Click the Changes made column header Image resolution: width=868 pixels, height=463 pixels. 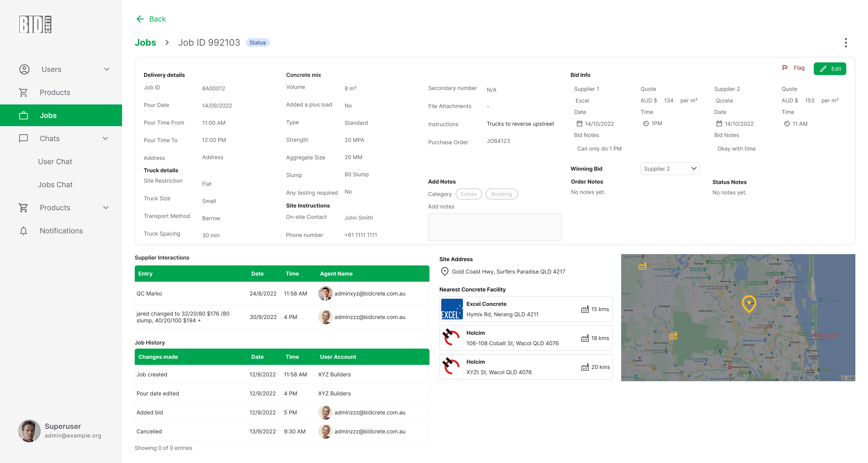point(158,357)
